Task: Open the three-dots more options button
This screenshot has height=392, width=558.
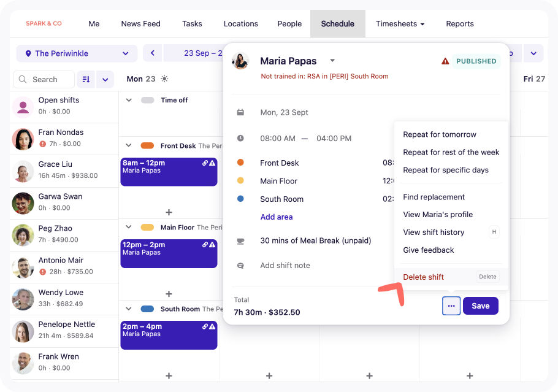Action: pos(451,306)
